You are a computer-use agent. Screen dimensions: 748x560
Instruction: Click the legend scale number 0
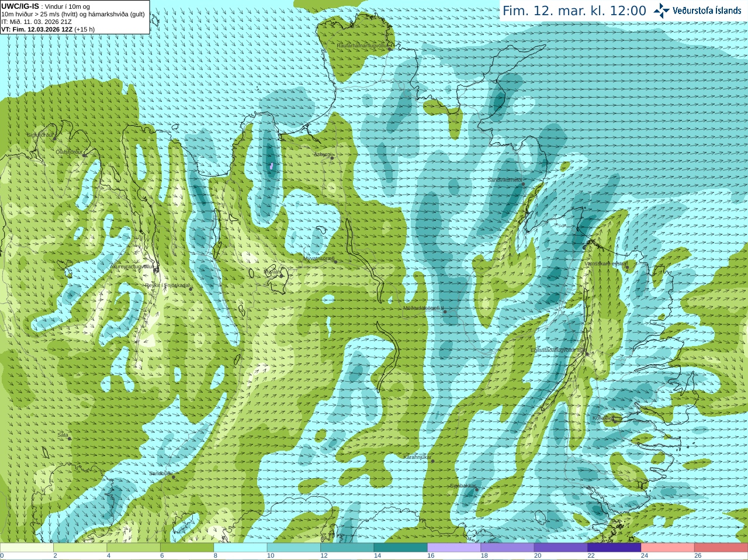point(2,556)
